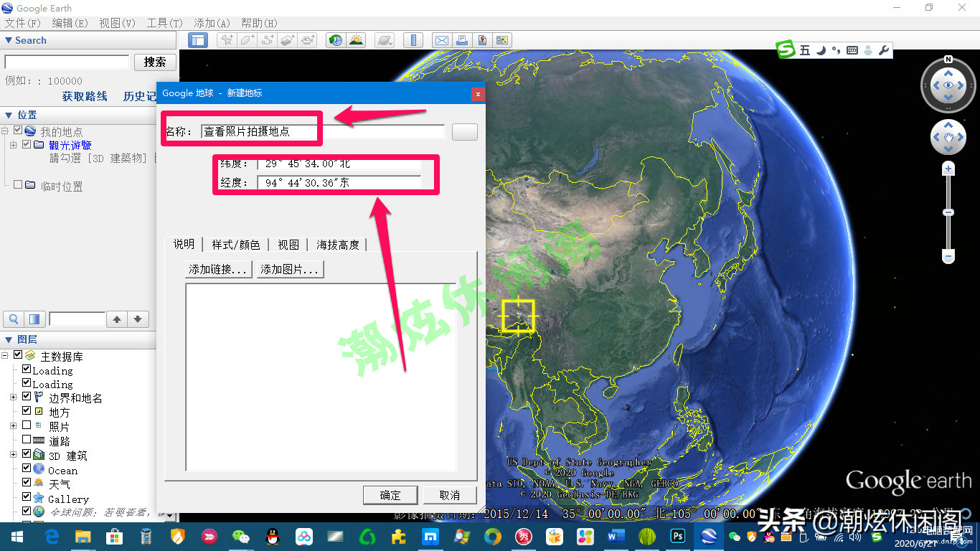
Task: Open Photoshop from the taskbar
Action: 678,536
